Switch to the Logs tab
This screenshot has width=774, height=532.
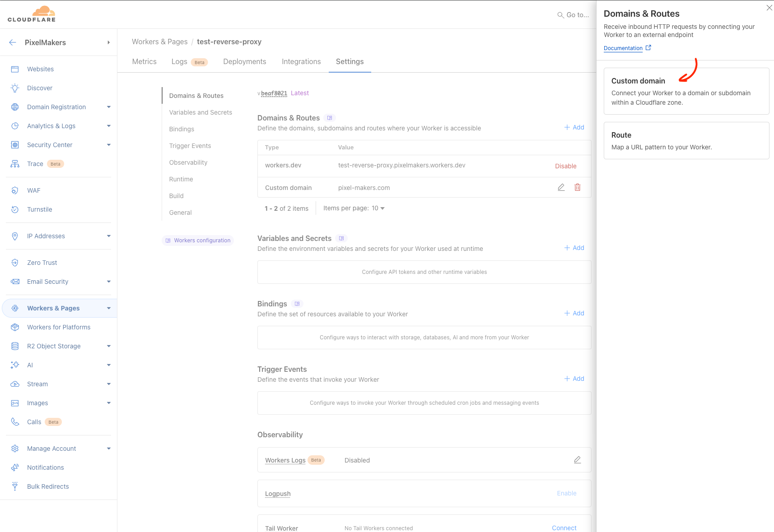(189, 61)
